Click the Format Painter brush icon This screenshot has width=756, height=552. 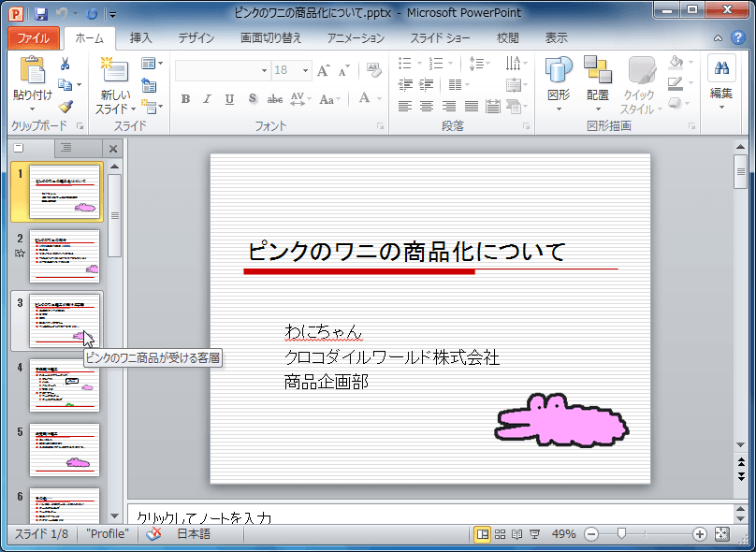pyautogui.click(x=65, y=107)
